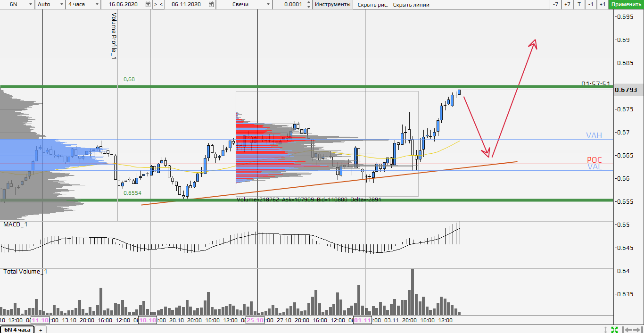Open the start date calendar picker
644x333 pixels.
[148, 4]
